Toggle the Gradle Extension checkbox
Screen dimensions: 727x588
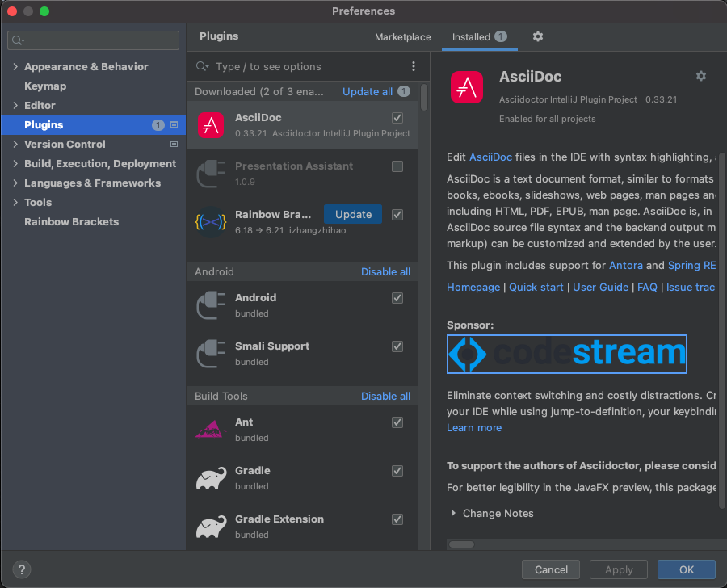[397, 519]
